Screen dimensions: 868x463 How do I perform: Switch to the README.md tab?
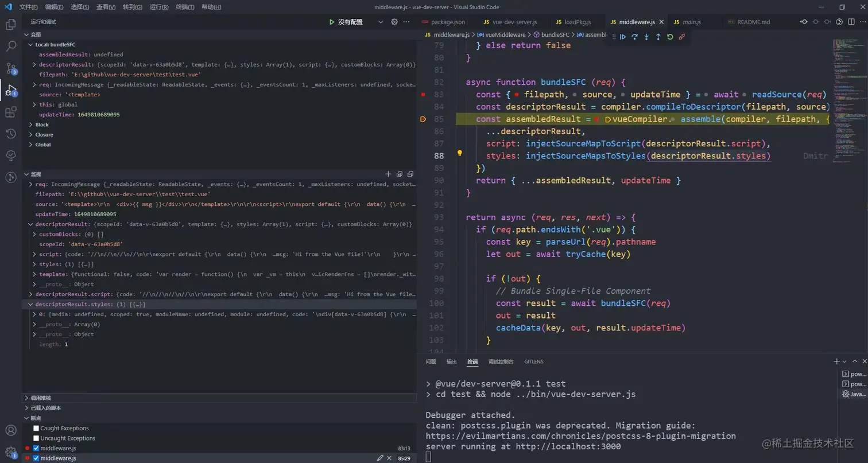[x=749, y=22]
